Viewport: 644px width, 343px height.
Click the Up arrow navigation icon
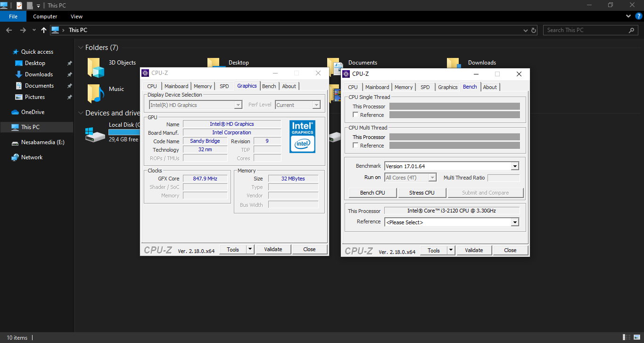click(44, 30)
